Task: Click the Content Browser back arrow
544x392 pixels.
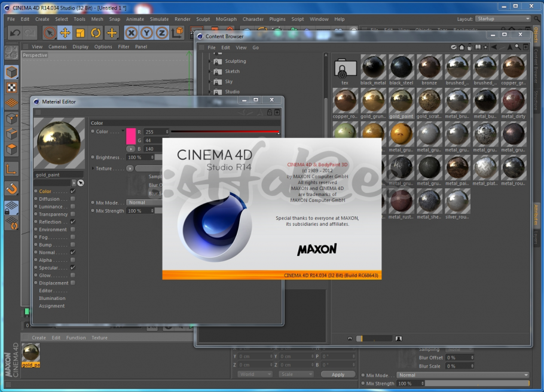Action: coord(494,47)
